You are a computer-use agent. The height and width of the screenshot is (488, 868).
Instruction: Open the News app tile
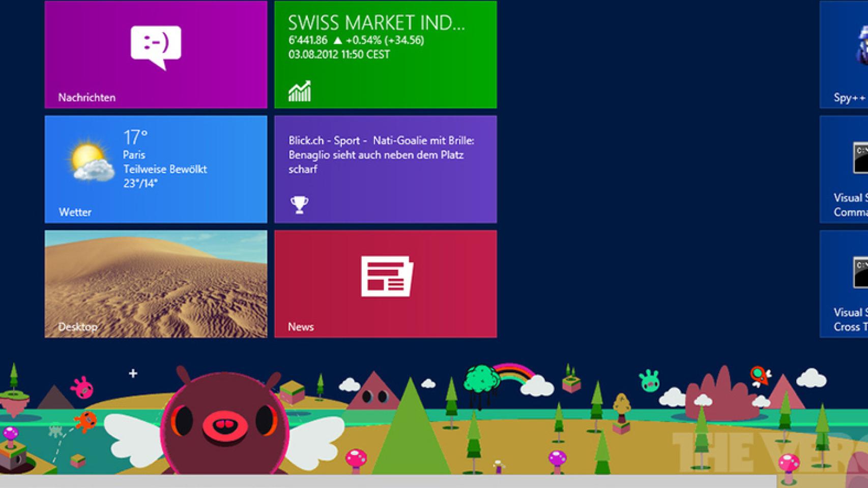point(386,283)
